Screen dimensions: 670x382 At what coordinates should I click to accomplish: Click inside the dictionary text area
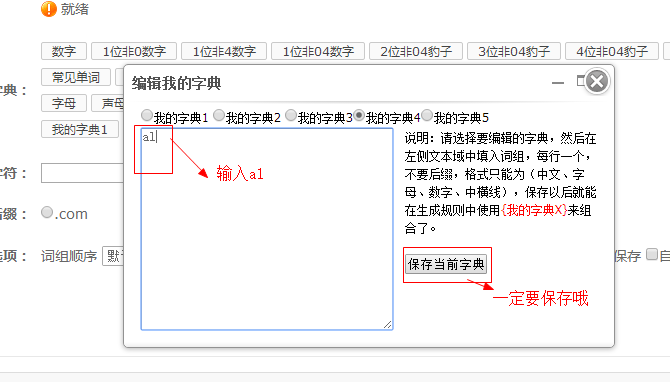coord(267,229)
